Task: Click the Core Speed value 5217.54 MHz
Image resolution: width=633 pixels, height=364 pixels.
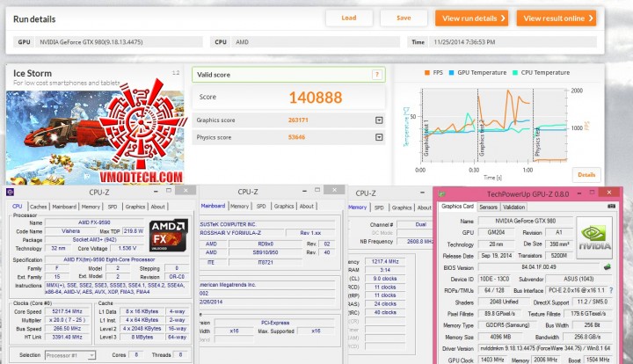Action: click(67, 311)
